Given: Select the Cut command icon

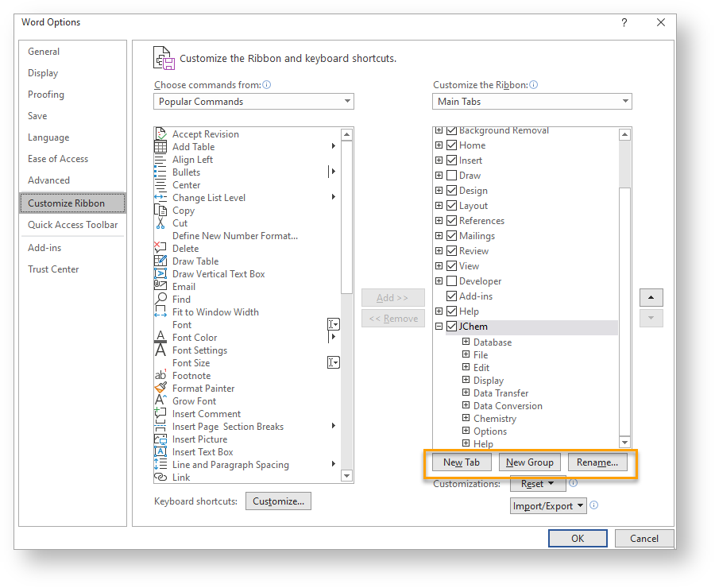Looking at the screenshot, I should [162, 222].
